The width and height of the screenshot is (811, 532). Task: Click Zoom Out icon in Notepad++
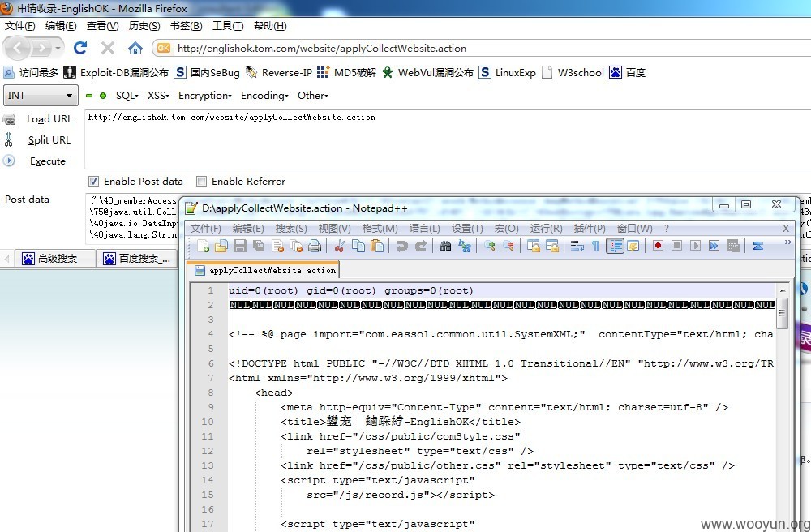coord(508,246)
